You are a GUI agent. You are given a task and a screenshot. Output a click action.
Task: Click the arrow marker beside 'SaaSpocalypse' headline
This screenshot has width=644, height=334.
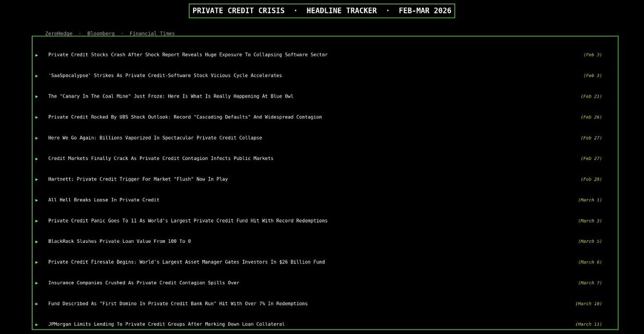click(36, 76)
